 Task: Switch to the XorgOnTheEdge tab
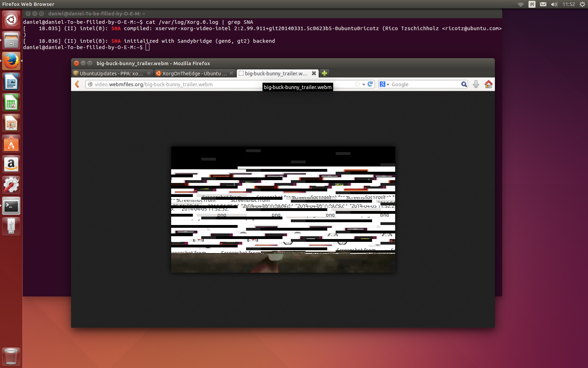pyautogui.click(x=192, y=73)
